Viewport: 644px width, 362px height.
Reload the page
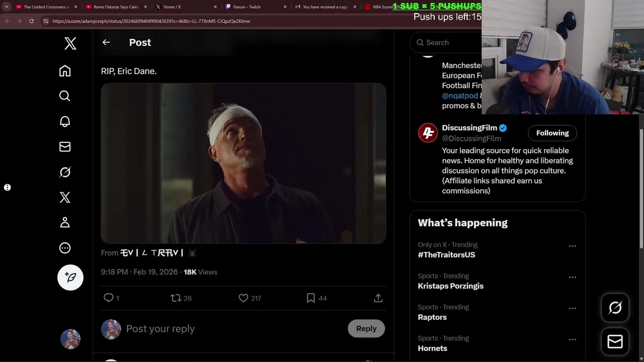[x=31, y=21]
